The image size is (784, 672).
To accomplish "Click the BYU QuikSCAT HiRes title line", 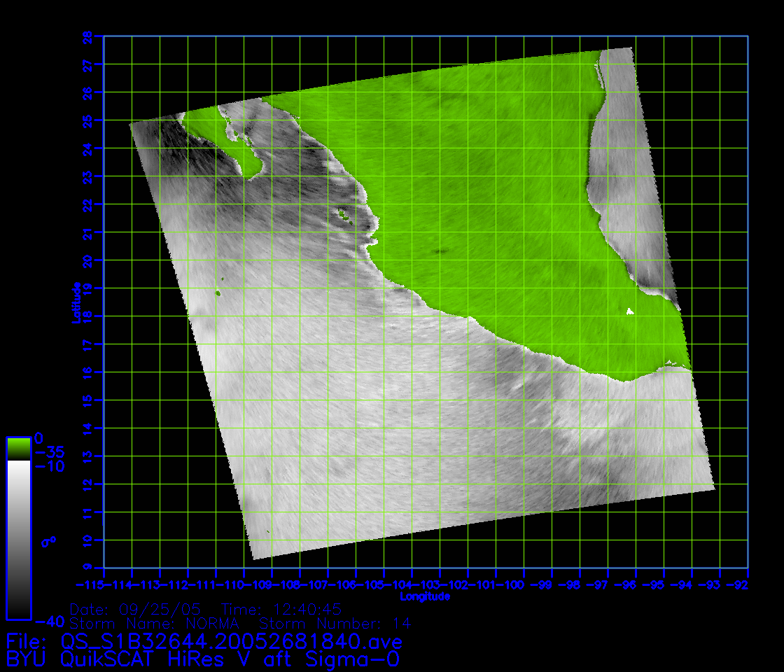I will tap(203, 659).
